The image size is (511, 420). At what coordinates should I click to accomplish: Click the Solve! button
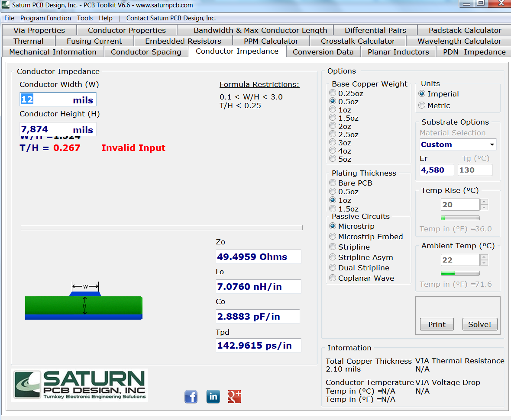480,324
